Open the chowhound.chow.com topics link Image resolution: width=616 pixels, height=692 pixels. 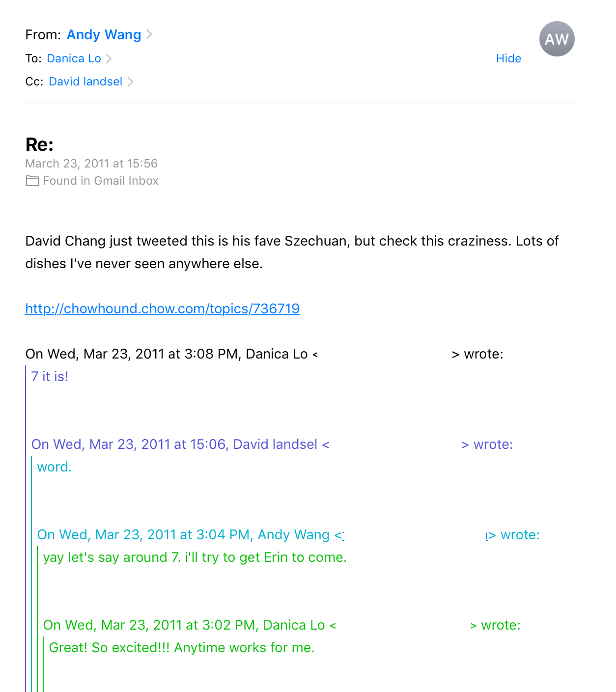point(163,308)
